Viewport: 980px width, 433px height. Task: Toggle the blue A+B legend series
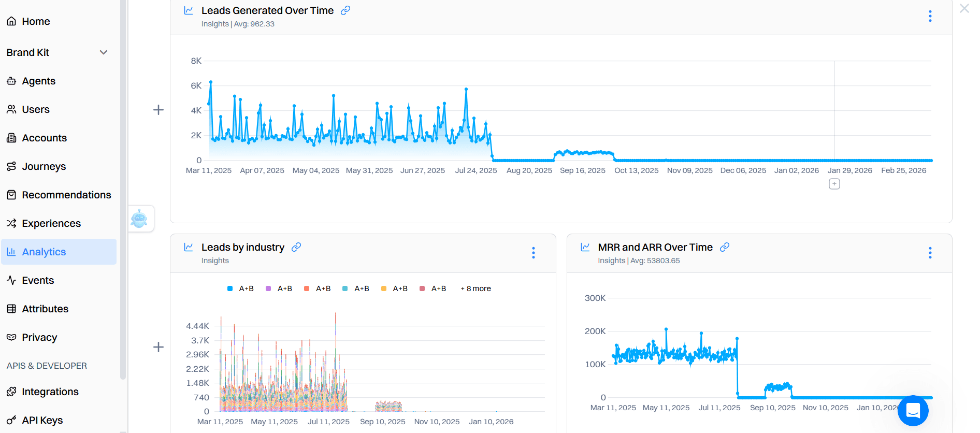click(x=241, y=288)
